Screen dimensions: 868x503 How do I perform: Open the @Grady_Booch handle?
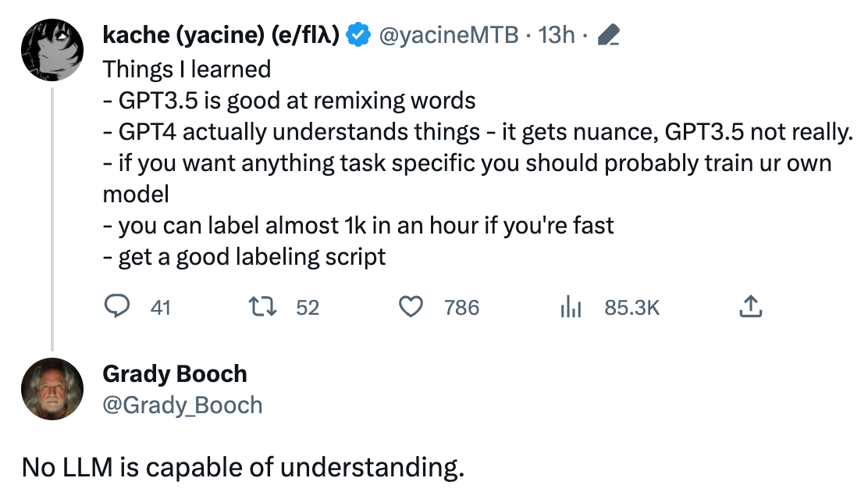[x=183, y=405]
